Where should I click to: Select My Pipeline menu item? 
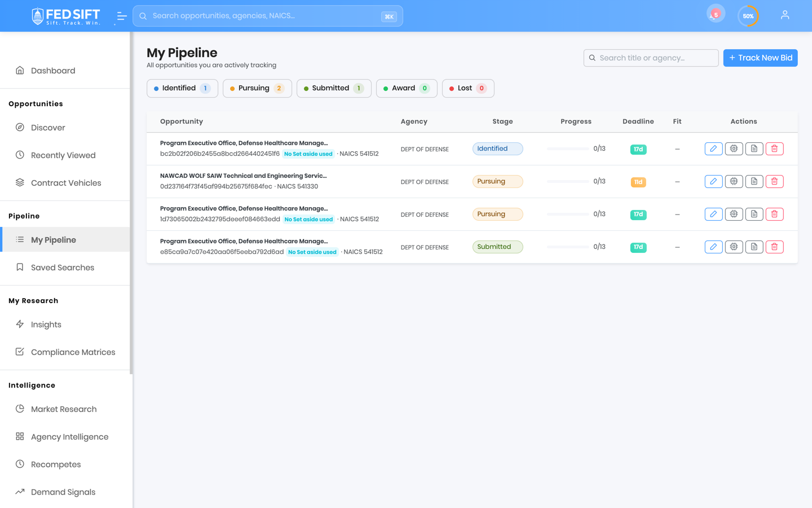pos(65,240)
